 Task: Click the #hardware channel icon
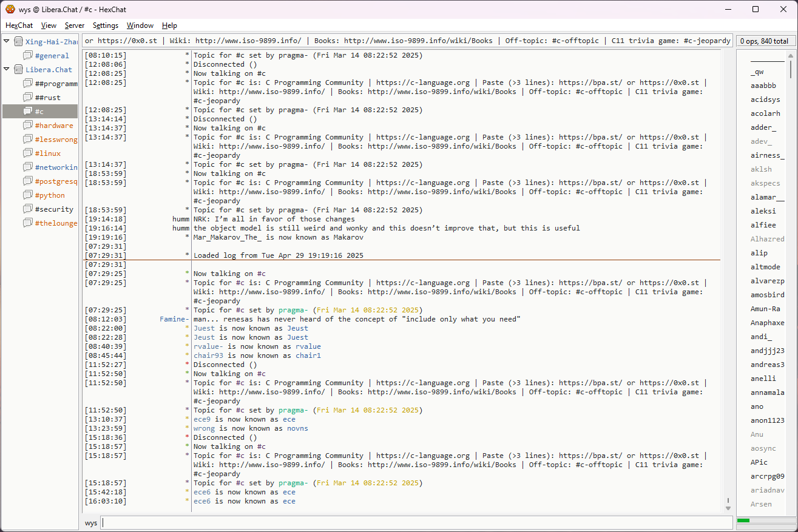(x=28, y=126)
